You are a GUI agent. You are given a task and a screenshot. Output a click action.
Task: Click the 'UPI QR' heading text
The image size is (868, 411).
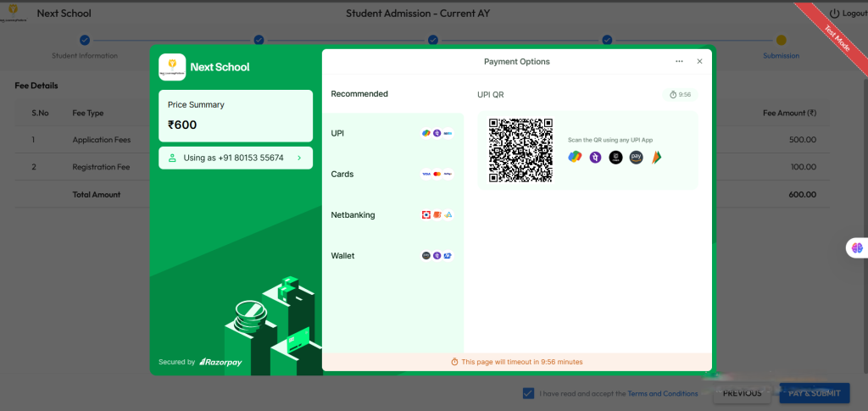pyautogui.click(x=491, y=95)
